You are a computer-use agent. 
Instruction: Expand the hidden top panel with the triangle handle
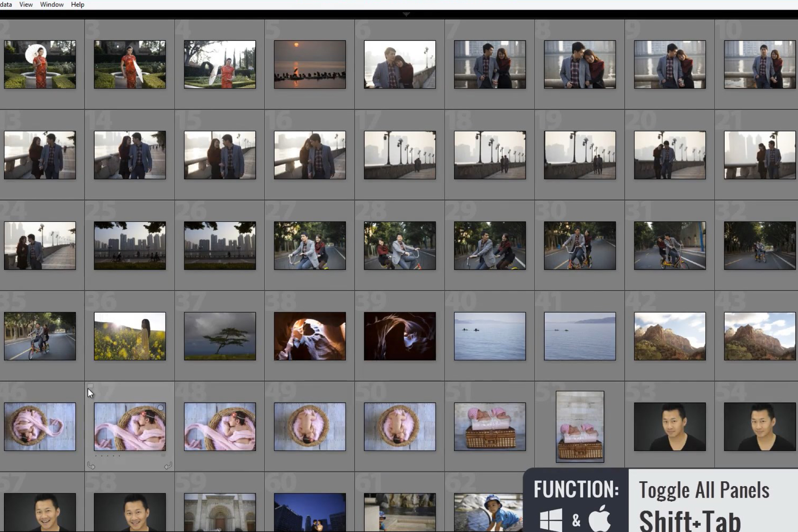[406, 14]
